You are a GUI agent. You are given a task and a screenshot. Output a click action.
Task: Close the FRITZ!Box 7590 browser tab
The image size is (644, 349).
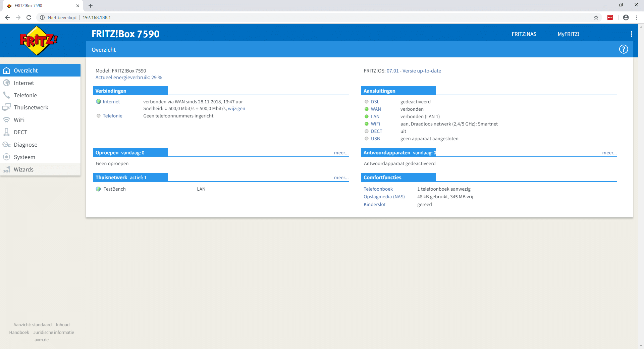point(78,6)
